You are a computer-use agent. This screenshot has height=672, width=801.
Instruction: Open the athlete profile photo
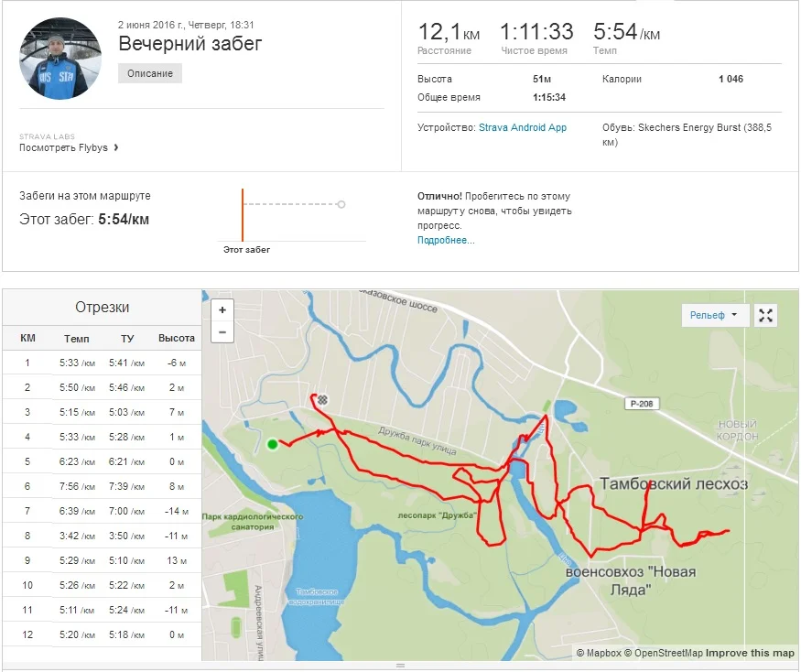[60, 58]
